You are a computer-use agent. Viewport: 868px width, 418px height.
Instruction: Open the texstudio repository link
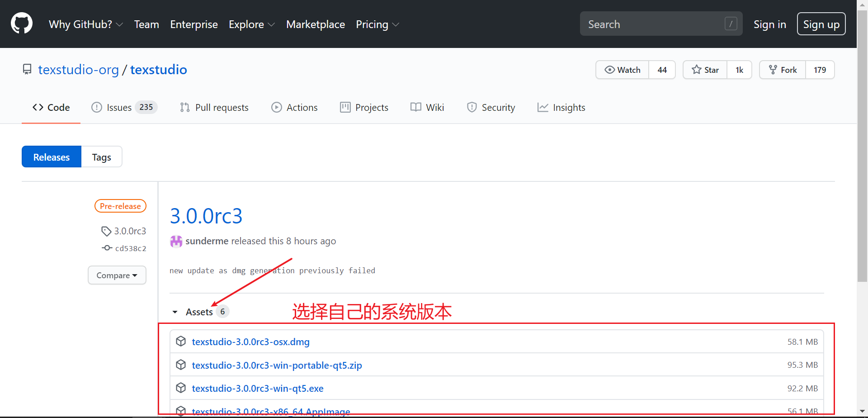[159, 70]
